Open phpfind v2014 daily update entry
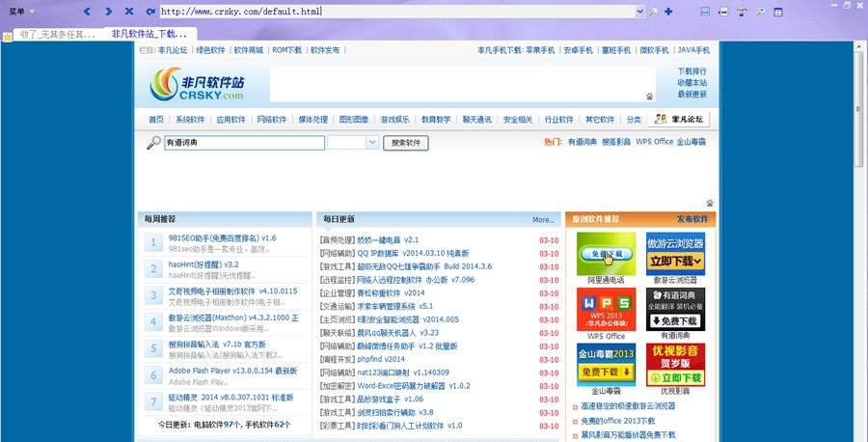The height and width of the screenshot is (442, 868). [x=381, y=359]
